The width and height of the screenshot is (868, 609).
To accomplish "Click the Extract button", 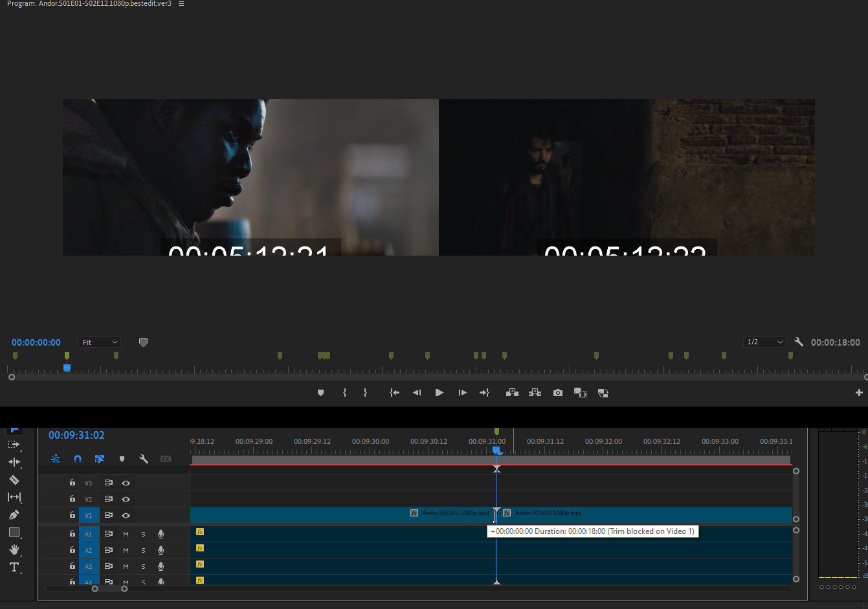I will coord(535,393).
